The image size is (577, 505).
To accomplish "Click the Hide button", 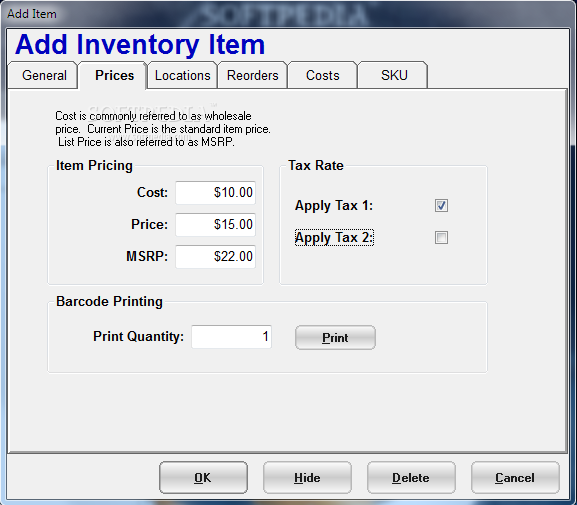I will (x=307, y=477).
